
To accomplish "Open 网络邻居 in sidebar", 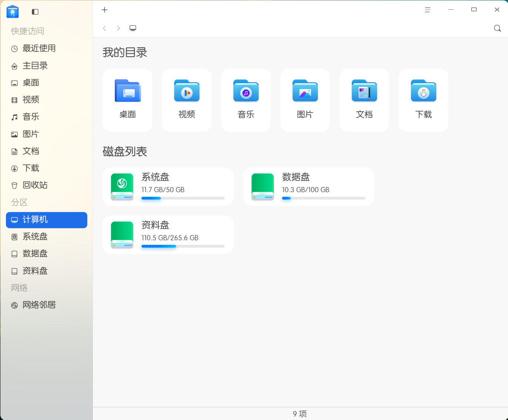I will tap(47, 305).
